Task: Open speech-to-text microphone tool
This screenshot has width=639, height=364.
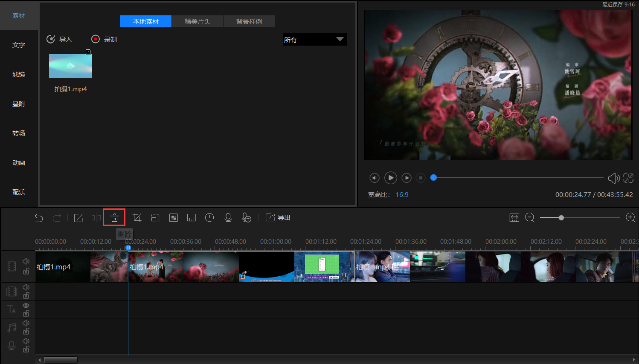Action: 247,218
